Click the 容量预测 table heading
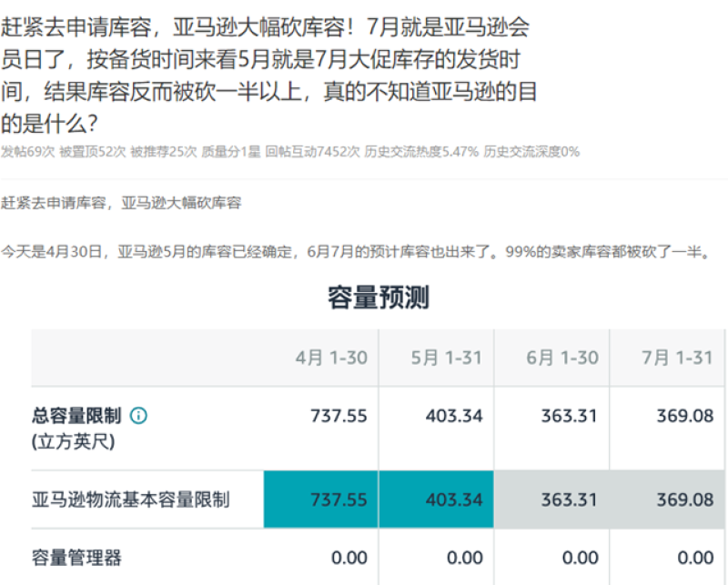Viewport: 728px width, 585px height. pos(378,298)
